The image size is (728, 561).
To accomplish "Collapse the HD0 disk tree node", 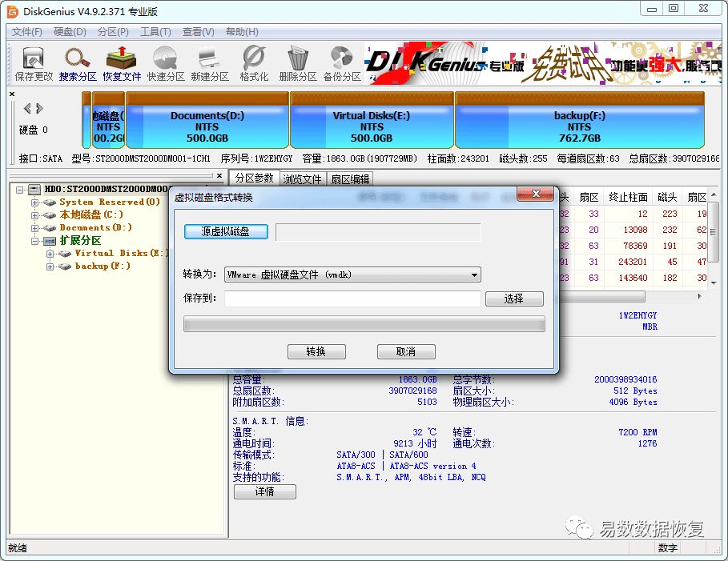I will (x=19, y=190).
